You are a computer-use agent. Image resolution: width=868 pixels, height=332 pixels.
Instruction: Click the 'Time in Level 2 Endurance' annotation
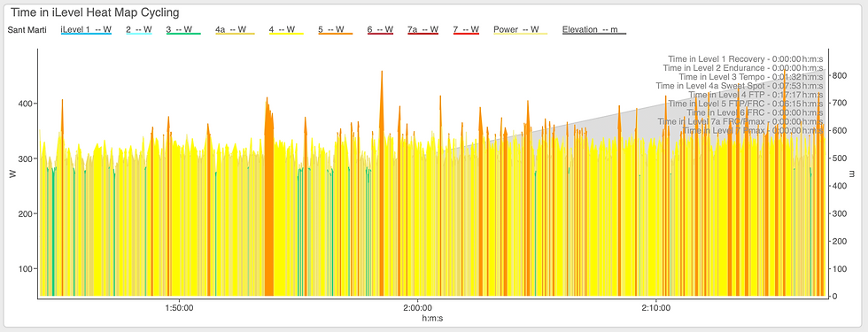743,68
